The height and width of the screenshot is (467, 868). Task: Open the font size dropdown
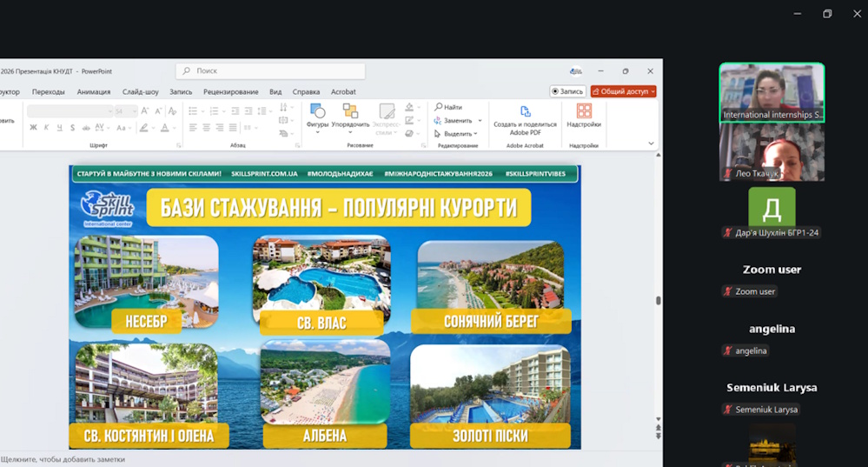click(x=133, y=111)
